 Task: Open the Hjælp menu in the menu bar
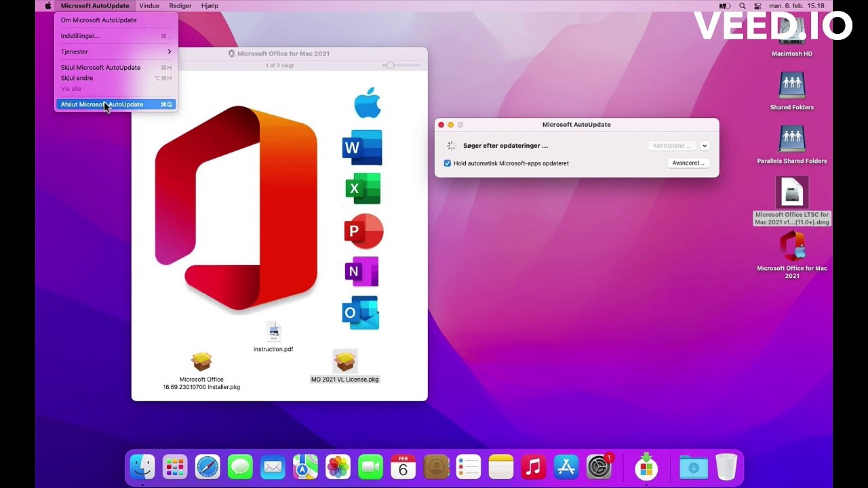pyautogui.click(x=210, y=6)
